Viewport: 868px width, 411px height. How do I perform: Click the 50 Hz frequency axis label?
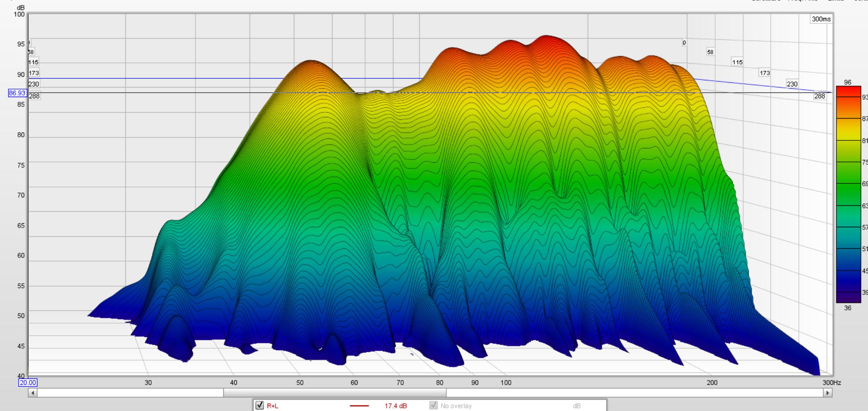click(299, 382)
